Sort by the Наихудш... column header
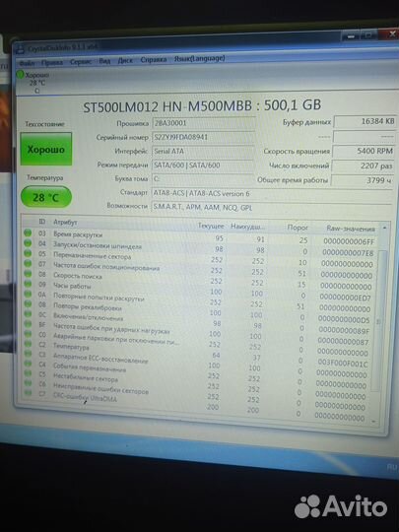Screen dimensions: 399x532 pos(247,227)
